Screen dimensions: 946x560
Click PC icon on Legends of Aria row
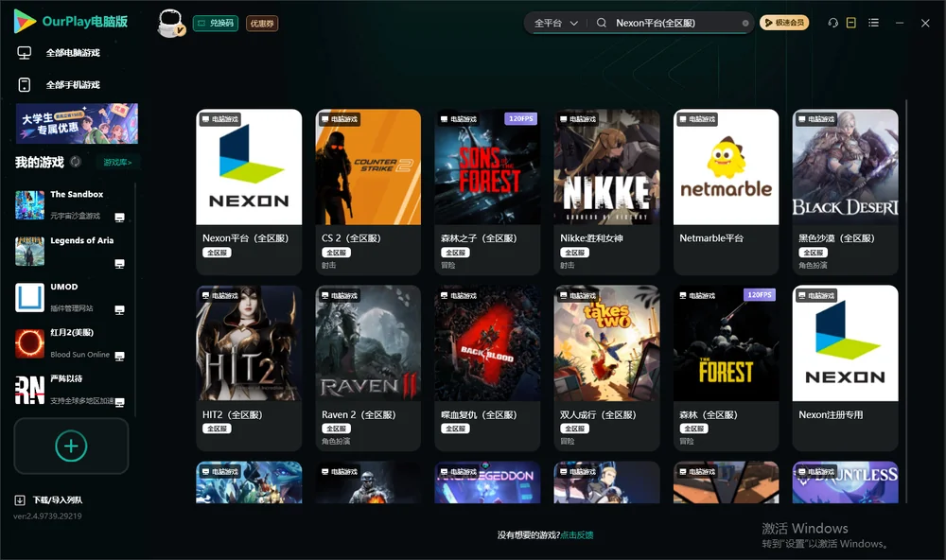[x=119, y=264]
